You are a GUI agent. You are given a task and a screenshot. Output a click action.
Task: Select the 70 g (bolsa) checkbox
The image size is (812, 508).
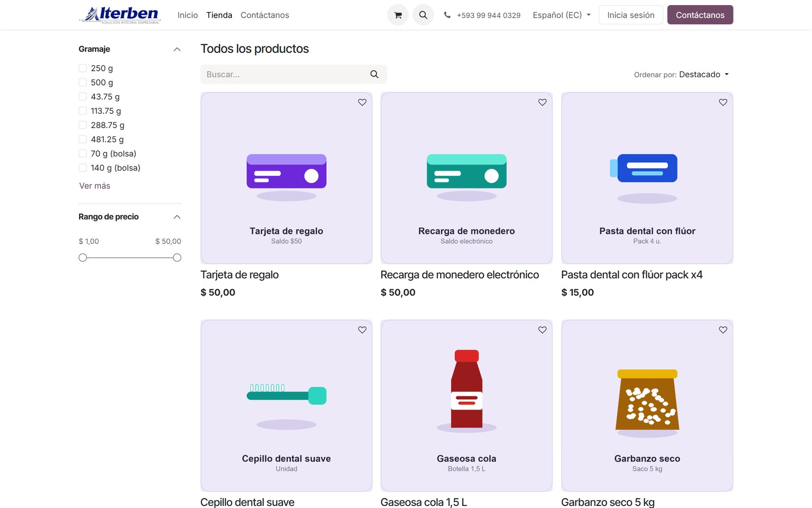(83, 153)
